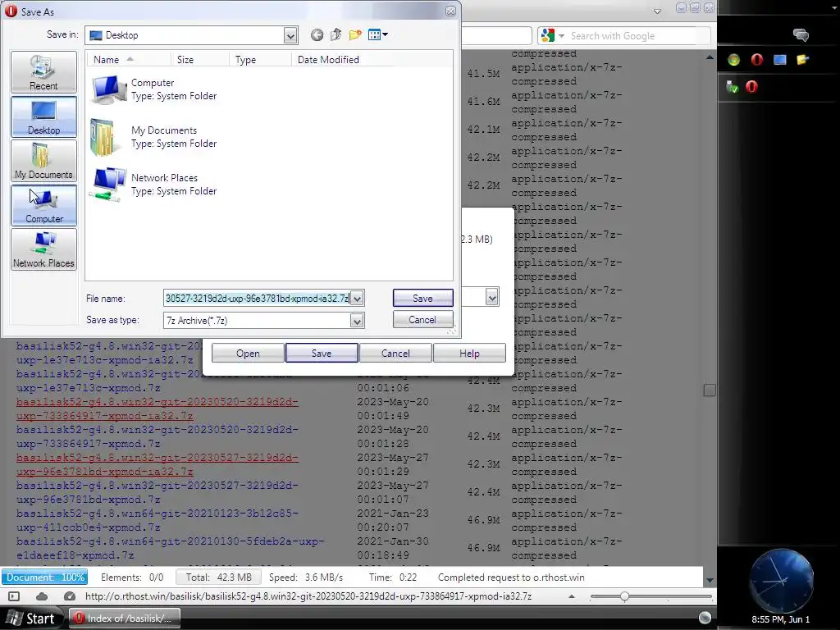Image resolution: width=840 pixels, height=630 pixels.
Task: Expand the Save in location dropdown
Action: point(290,36)
